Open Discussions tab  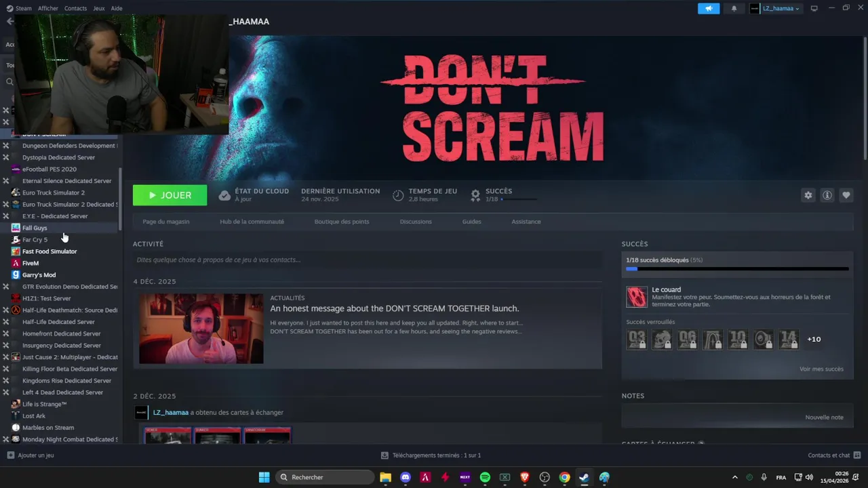tap(416, 222)
